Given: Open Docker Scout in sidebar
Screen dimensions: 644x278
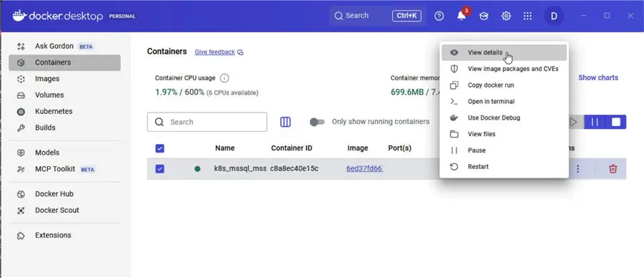Looking at the screenshot, I should pyautogui.click(x=64, y=210).
